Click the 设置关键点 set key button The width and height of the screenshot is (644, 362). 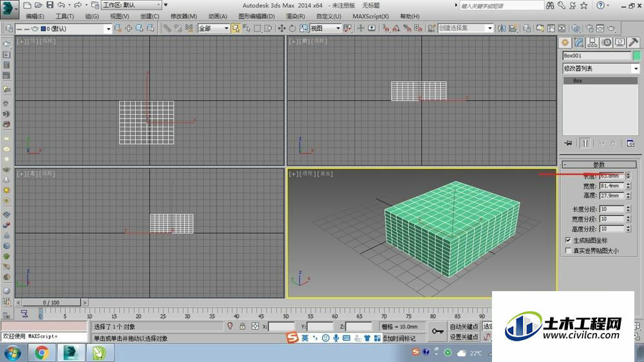point(464,337)
